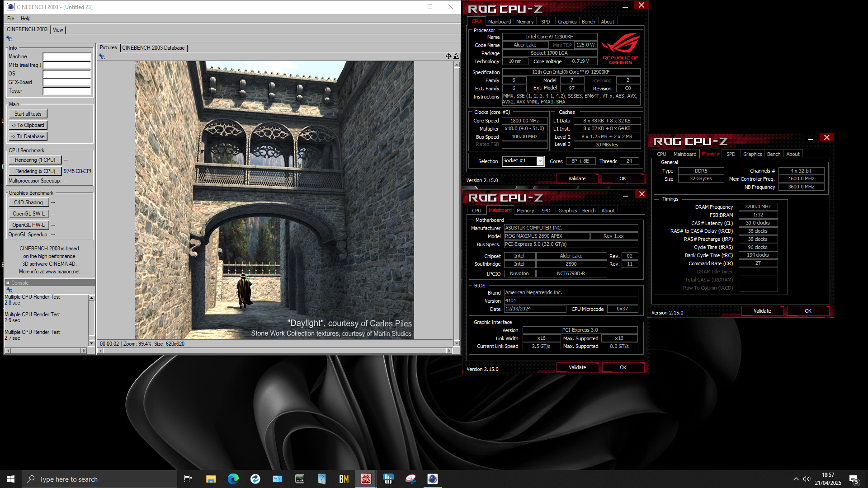The height and width of the screenshot is (488, 868).
Task: Click the pushpin icon below the CINEBENCH 2003 tab
Action: [x=9, y=38]
